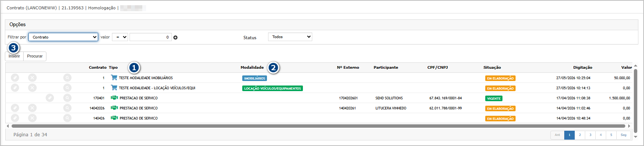Click the IMOBILIÁRIOS modality badge

coord(255,78)
